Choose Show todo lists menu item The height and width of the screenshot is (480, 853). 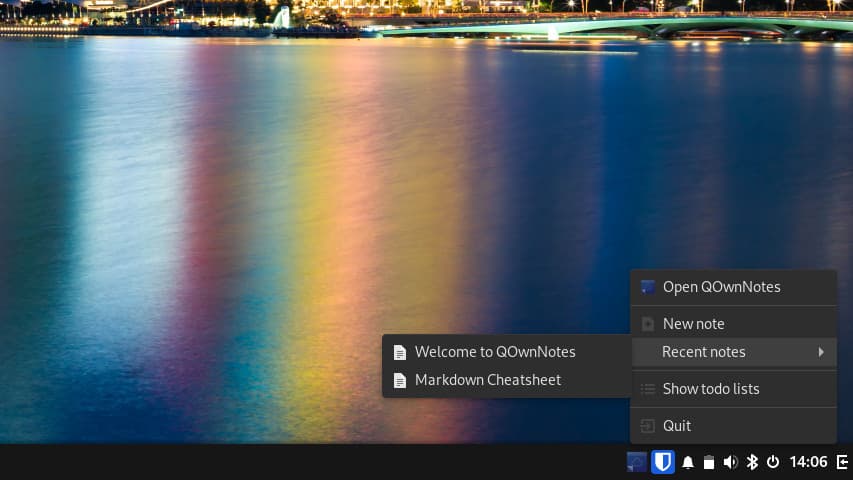tap(710, 389)
